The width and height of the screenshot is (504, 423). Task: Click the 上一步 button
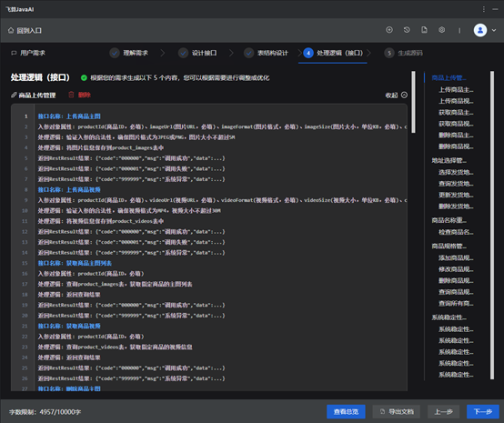coord(444,411)
